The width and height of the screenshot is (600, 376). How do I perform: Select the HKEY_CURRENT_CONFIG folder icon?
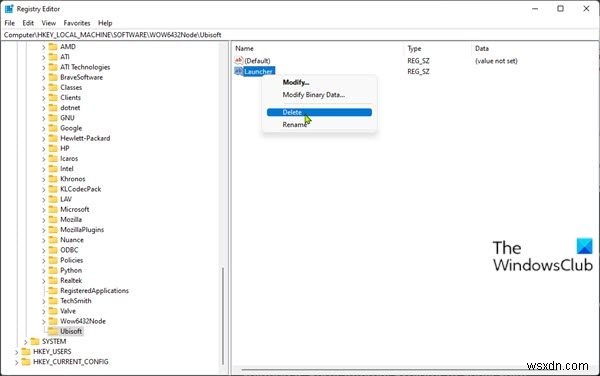click(x=26, y=361)
